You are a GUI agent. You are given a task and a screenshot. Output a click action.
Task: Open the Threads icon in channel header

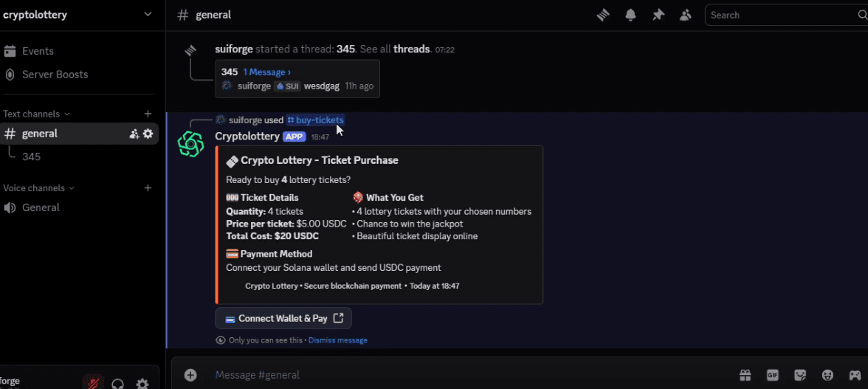[x=603, y=15]
